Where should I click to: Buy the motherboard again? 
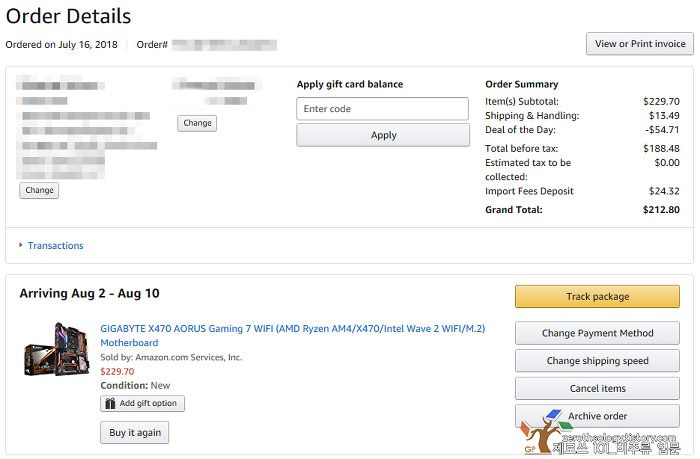[x=134, y=432]
